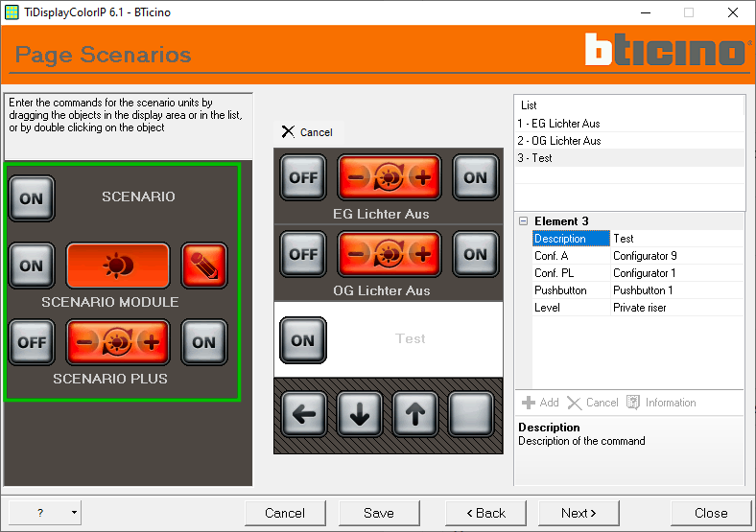Click ON button in EG Lichter Aus row

[476, 177]
